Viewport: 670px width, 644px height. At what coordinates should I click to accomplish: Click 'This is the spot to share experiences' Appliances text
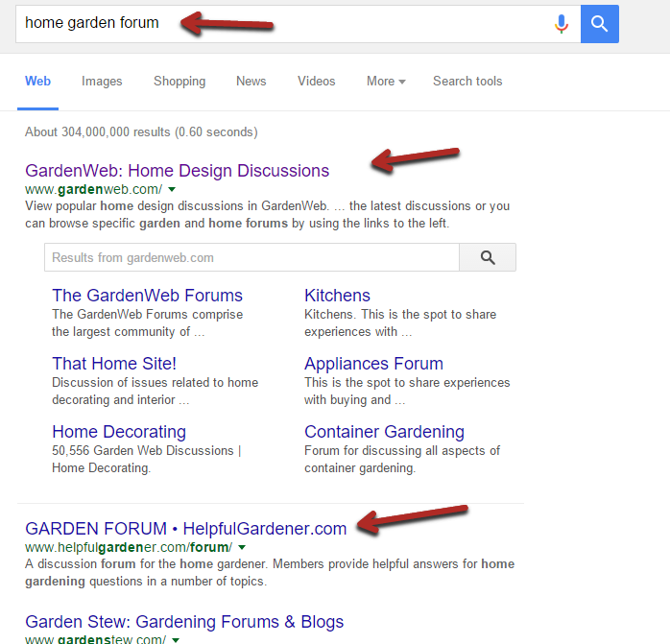407,383
